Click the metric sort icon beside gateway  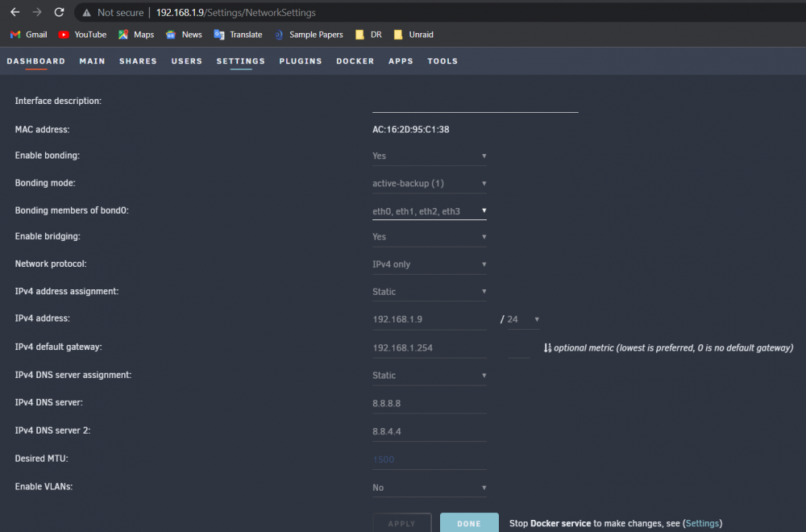547,348
